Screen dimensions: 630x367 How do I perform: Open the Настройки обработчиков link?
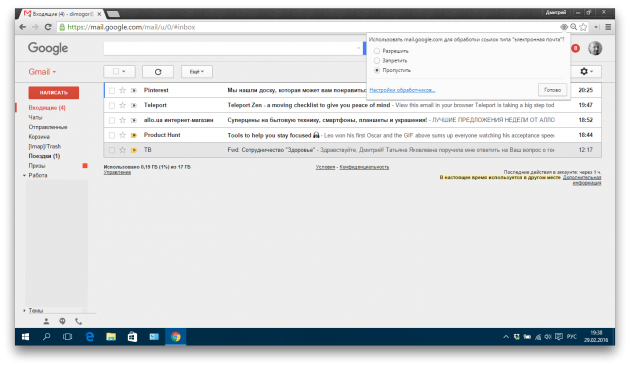click(402, 90)
